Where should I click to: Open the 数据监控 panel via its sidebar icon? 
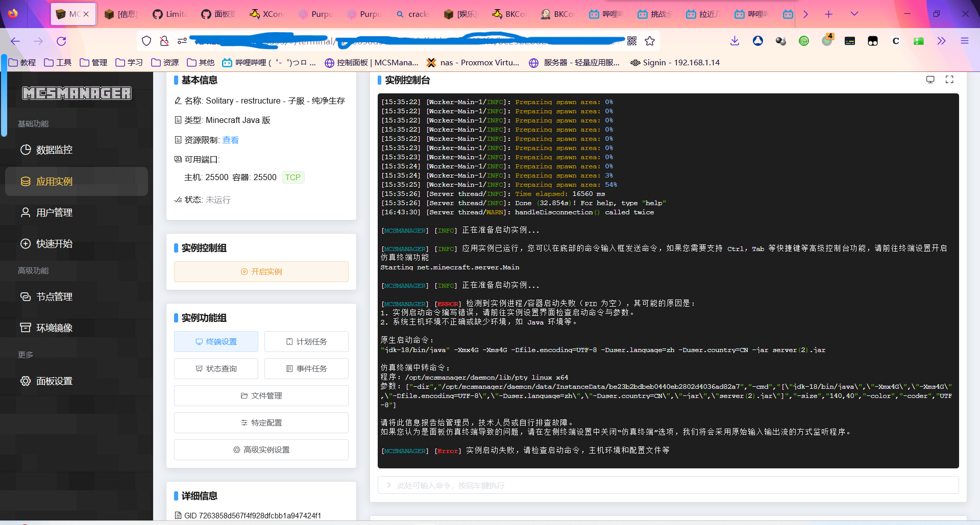(26, 149)
